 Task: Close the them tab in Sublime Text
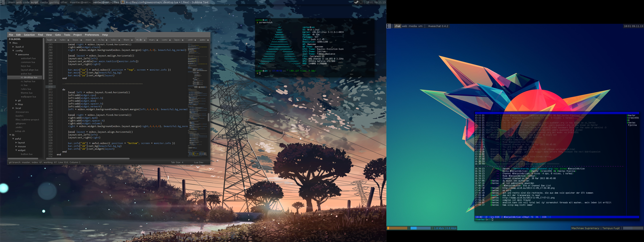point(132,40)
